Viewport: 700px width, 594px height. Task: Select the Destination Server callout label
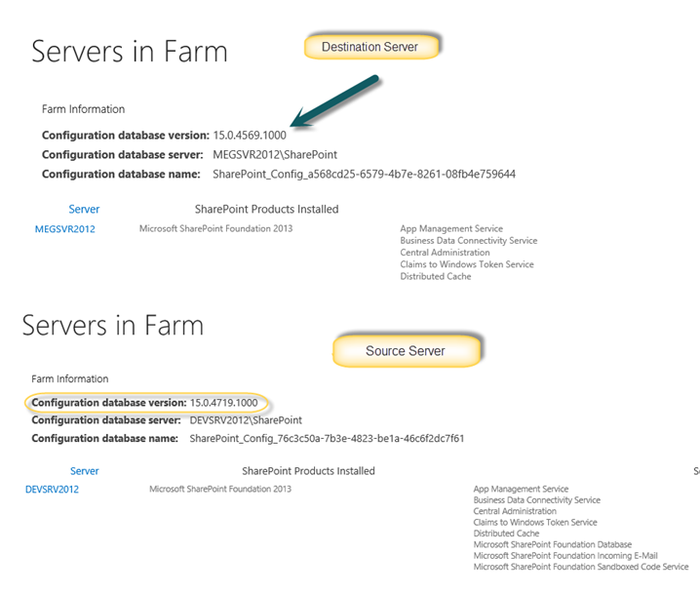369,46
